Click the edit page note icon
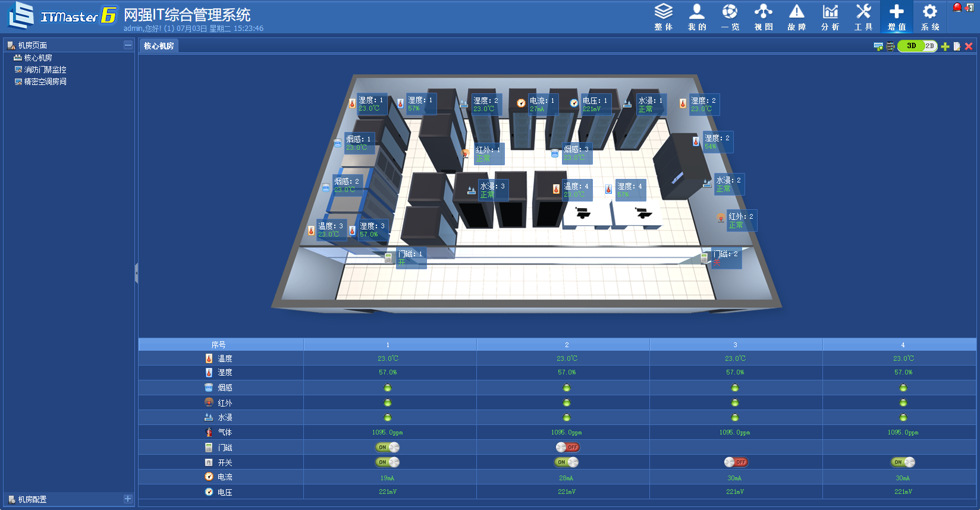The height and width of the screenshot is (510, 980). pos(957,46)
